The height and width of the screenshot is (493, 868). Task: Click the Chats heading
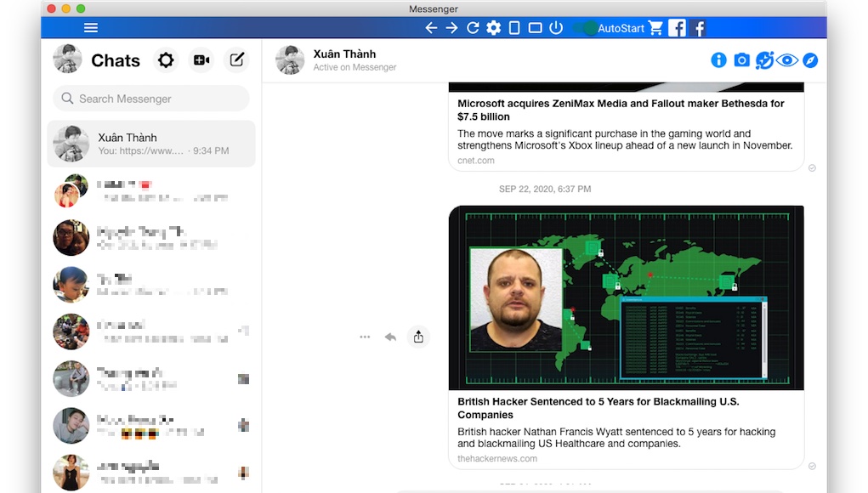point(116,60)
